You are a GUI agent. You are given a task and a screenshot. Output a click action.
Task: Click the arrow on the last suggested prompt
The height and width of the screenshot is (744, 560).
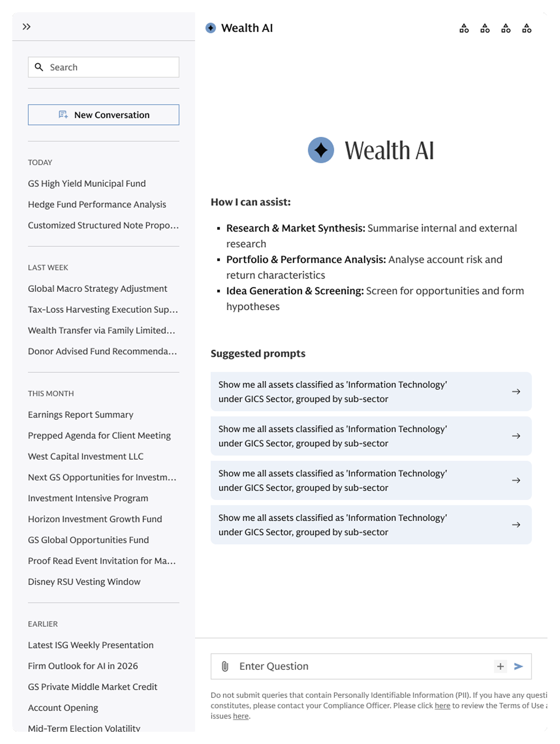517,525
